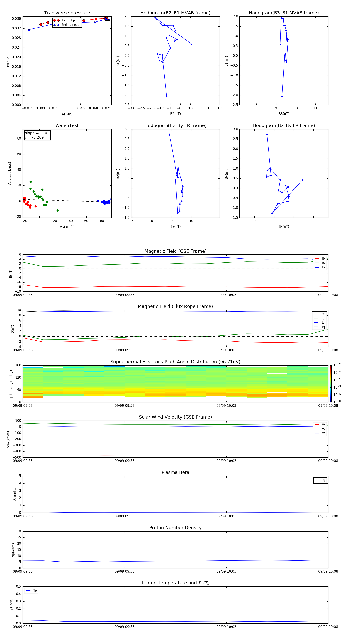
Task: Click the Suprathermal Electrons Pitch Angle Distribution title
Action: point(175,362)
